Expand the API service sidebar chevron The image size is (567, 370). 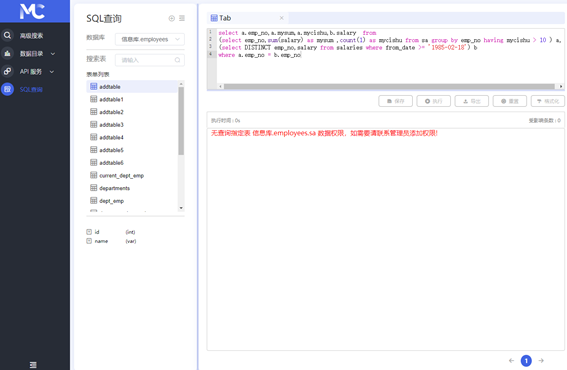click(x=52, y=72)
